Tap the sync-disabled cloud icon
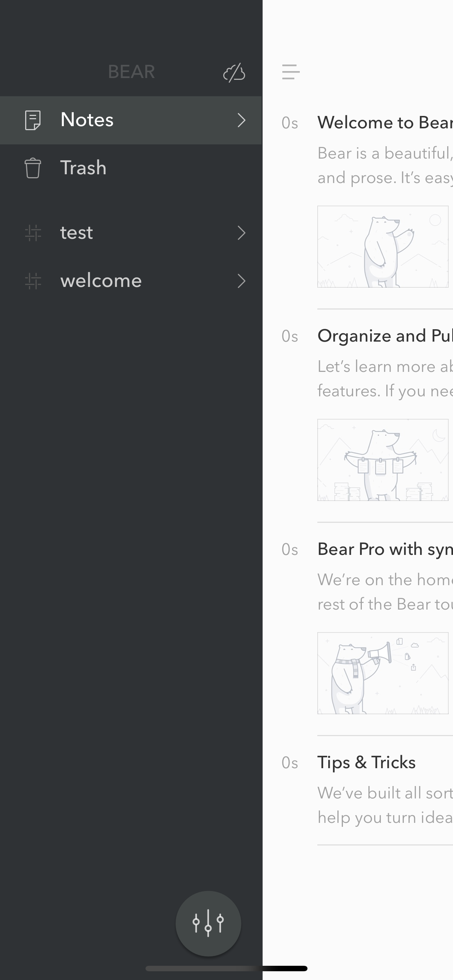Screen dimensions: 453x980 tap(234, 72)
